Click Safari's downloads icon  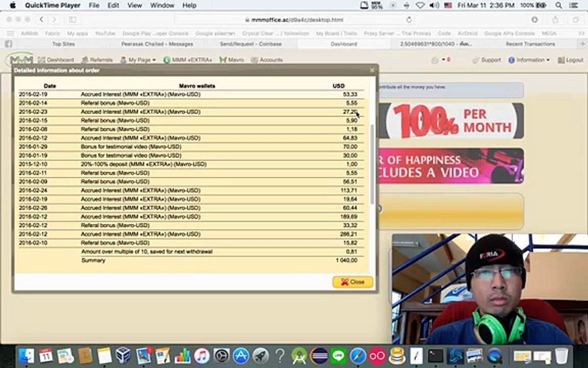pyautogui.click(x=534, y=19)
